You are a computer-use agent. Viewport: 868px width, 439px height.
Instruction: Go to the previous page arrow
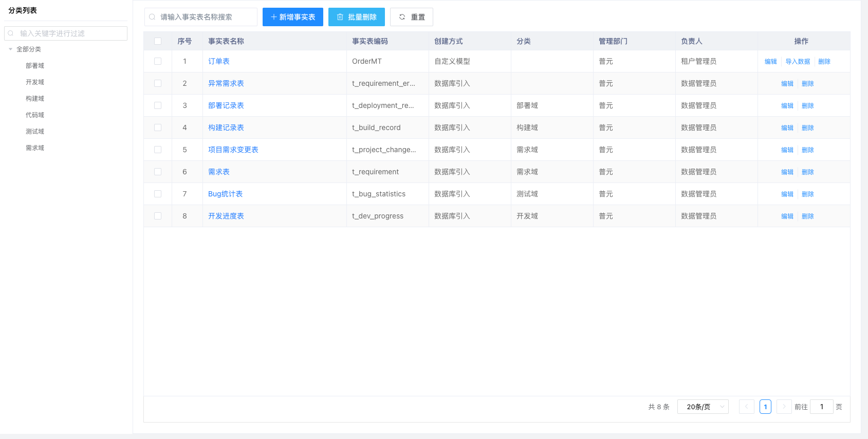[746, 407]
